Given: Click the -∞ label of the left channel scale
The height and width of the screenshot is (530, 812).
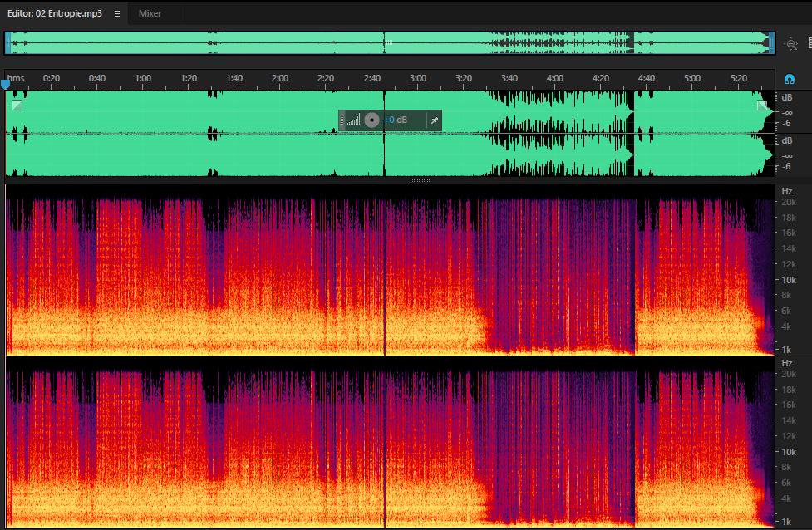Looking at the screenshot, I should tap(786, 112).
